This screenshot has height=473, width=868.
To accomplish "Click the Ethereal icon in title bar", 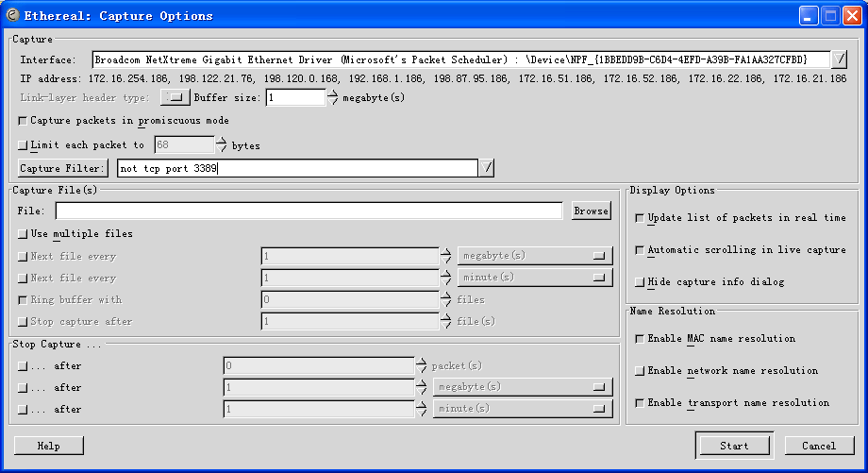I will click(12, 15).
